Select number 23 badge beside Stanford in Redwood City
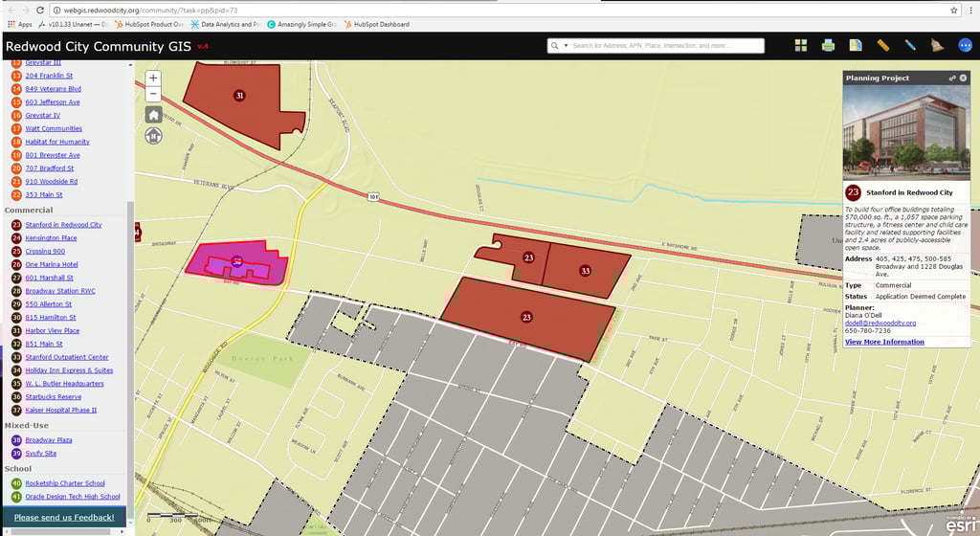Image resolution: width=980 pixels, height=536 pixels. click(16, 225)
